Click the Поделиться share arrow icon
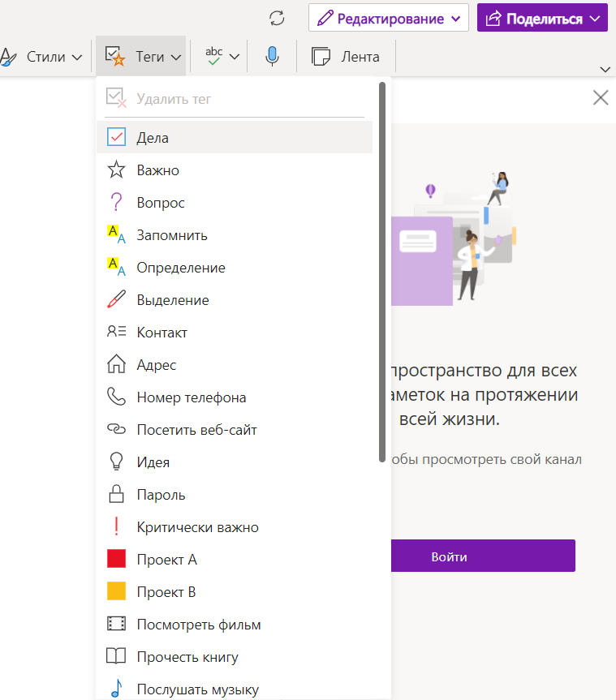 (493, 19)
